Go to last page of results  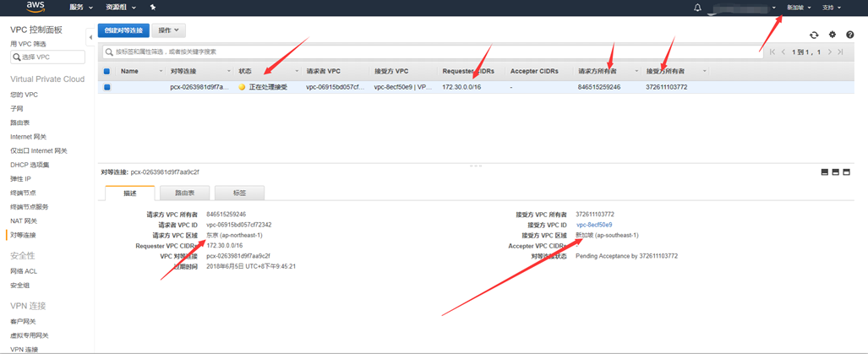tap(840, 52)
